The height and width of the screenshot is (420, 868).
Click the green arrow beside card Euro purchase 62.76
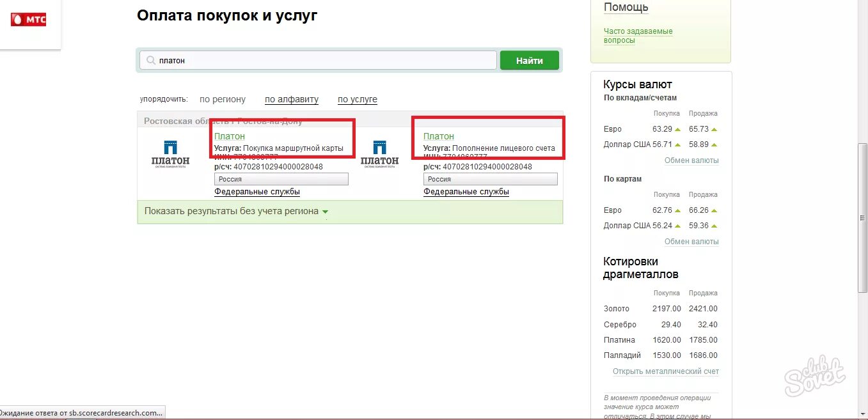click(679, 210)
